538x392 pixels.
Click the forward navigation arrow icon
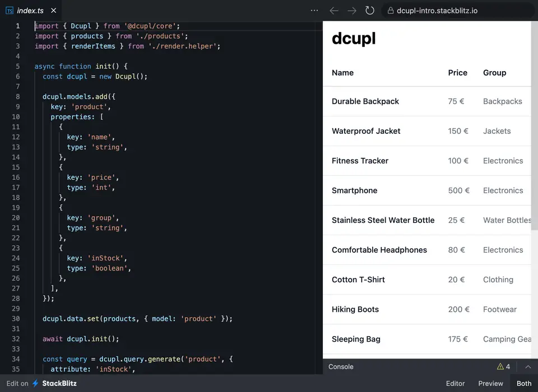351,10
